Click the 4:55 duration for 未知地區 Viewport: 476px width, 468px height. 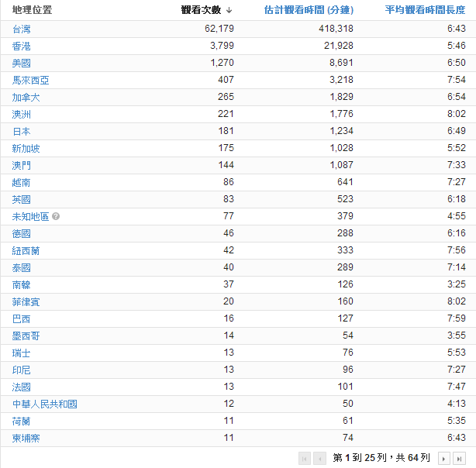click(x=457, y=215)
